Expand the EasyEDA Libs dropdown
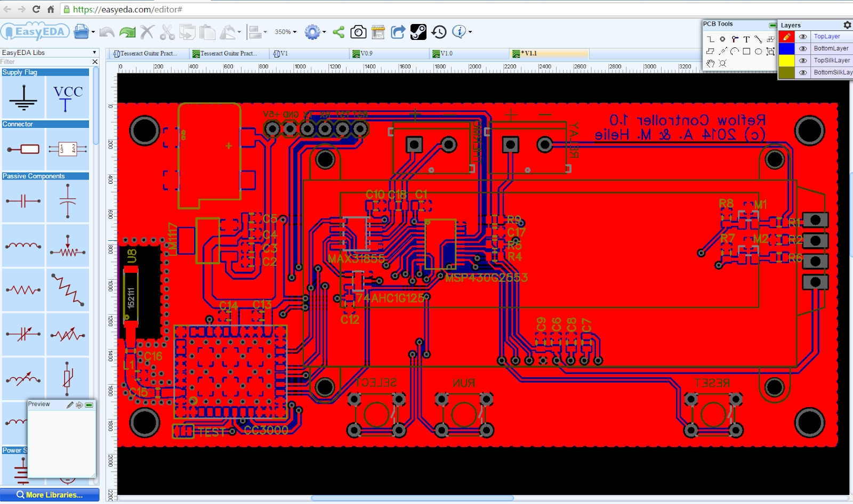The height and width of the screenshot is (504, 853). click(94, 52)
